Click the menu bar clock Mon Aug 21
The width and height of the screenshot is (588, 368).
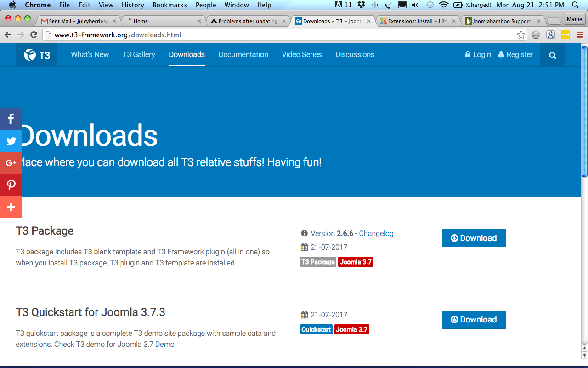[530, 5]
